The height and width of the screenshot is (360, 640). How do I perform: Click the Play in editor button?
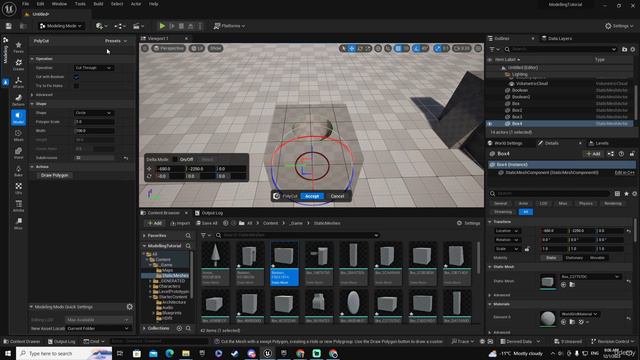pyautogui.click(x=162, y=26)
